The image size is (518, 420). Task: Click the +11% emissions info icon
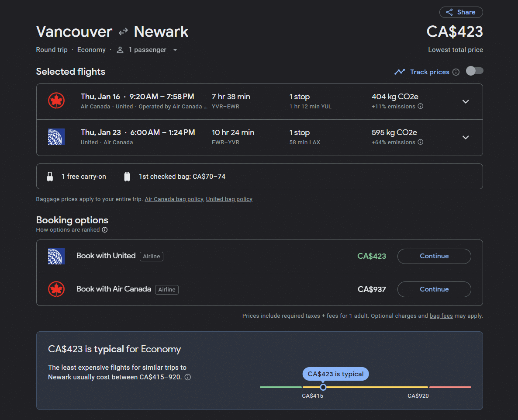(420, 106)
